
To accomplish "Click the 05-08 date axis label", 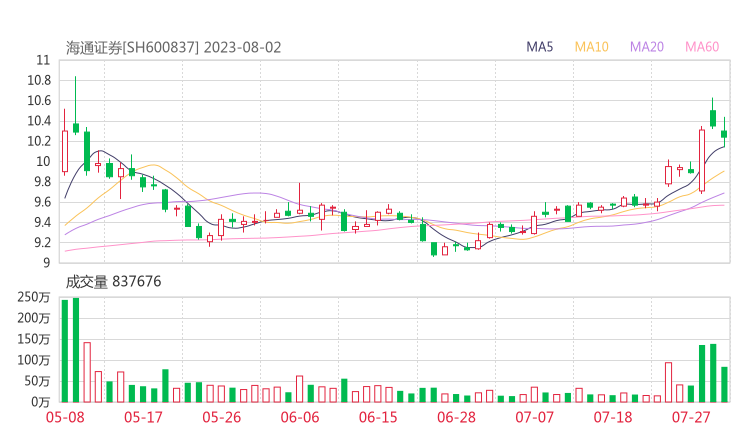I will pos(65,417).
